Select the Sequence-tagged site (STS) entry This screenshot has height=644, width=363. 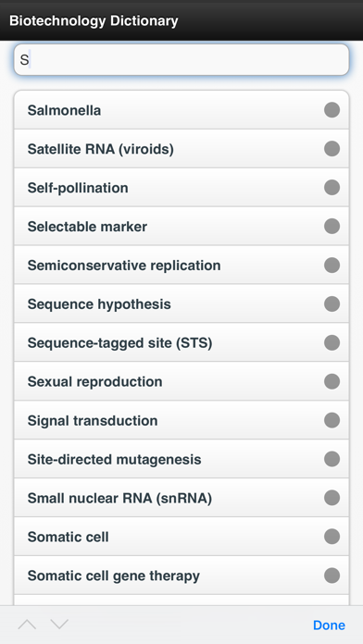(181, 342)
